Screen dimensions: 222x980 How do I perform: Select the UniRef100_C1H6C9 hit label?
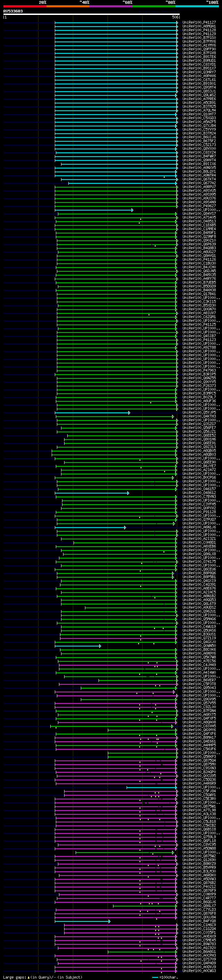pyautogui.click(x=199, y=925)
